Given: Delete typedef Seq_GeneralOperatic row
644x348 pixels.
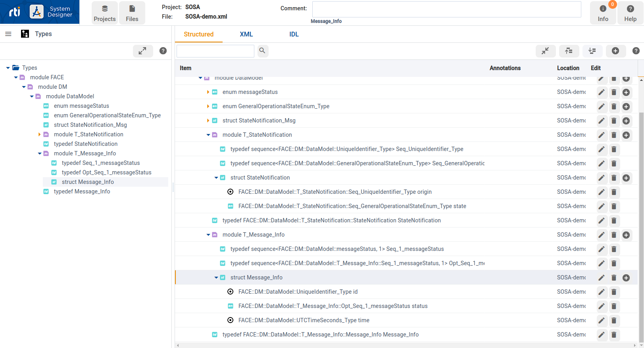Looking at the screenshot, I should pyautogui.click(x=614, y=164).
